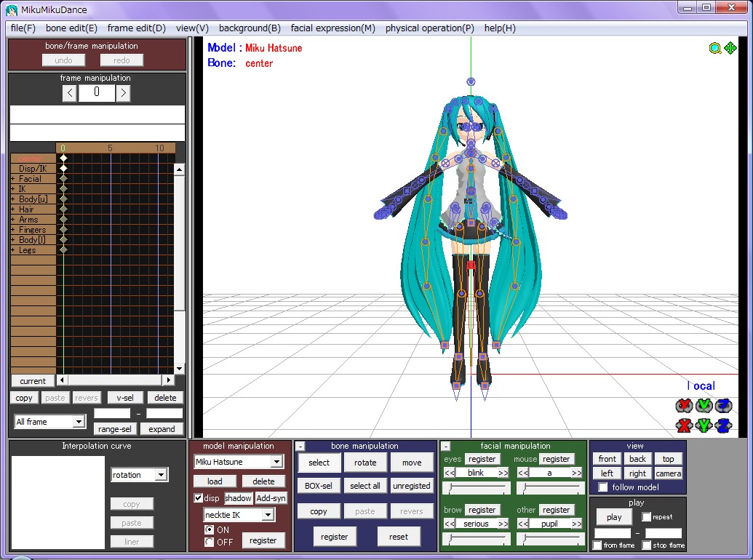Toggle the disp checkbox in model manipulation
Viewport: 753px width, 560px height.
point(198,497)
